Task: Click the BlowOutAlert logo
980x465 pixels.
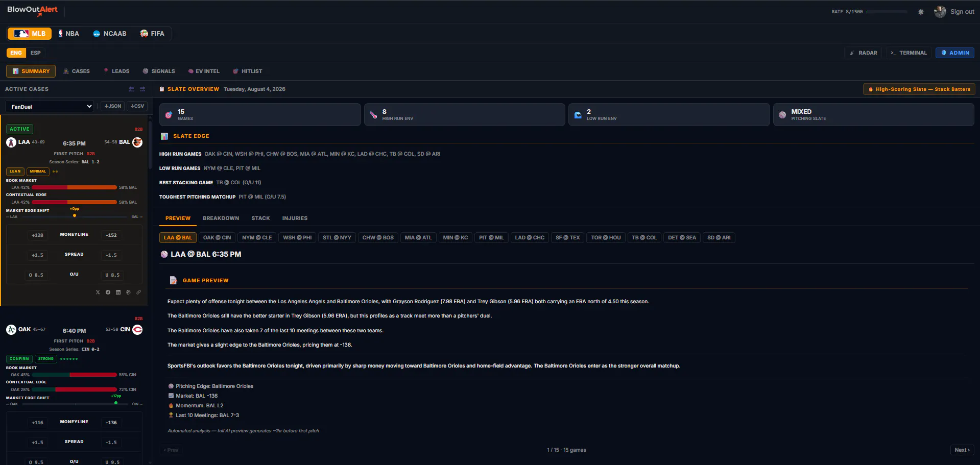Action: coord(32,11)
